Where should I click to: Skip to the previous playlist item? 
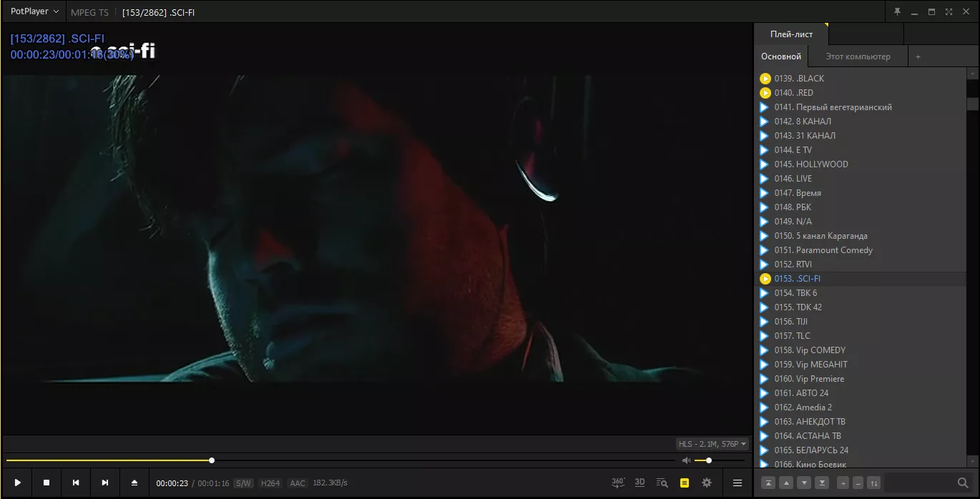[76, 483]
